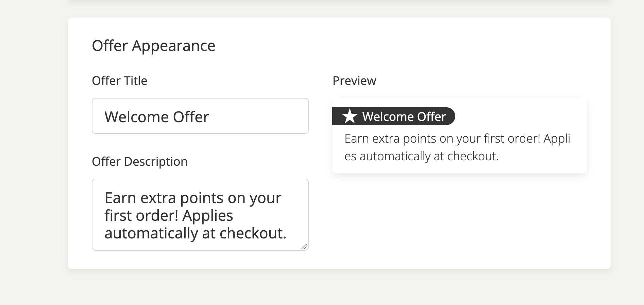Click the blank area right of the preview badge
The width and height of the screenshot is (644, 305).
point(520,116)
